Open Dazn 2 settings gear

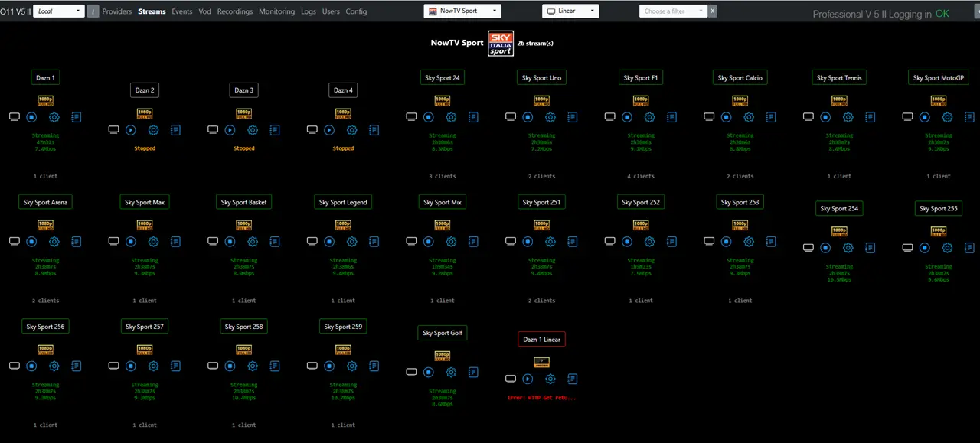pos(153,130)
